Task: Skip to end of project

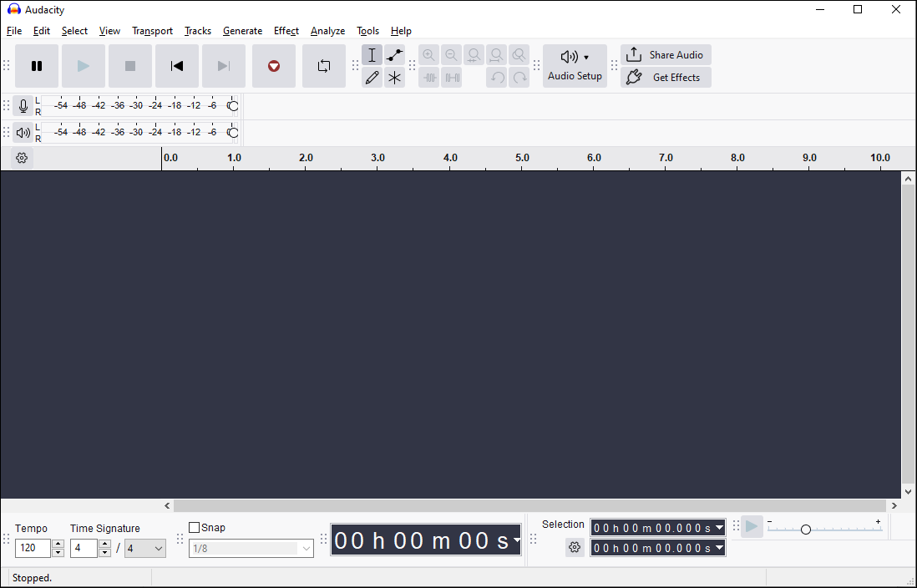Action: (223, 66)
